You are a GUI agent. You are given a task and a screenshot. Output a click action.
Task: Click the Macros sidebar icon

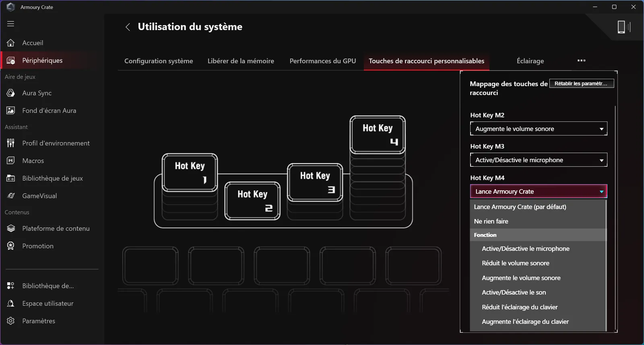[x=11, y=160]
